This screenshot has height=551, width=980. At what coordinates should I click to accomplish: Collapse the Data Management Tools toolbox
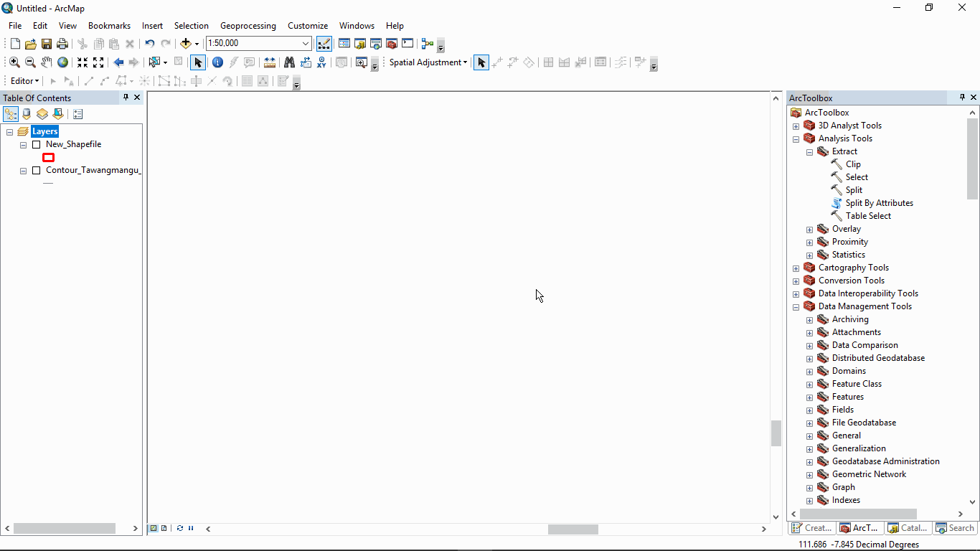tap(796, 307)
